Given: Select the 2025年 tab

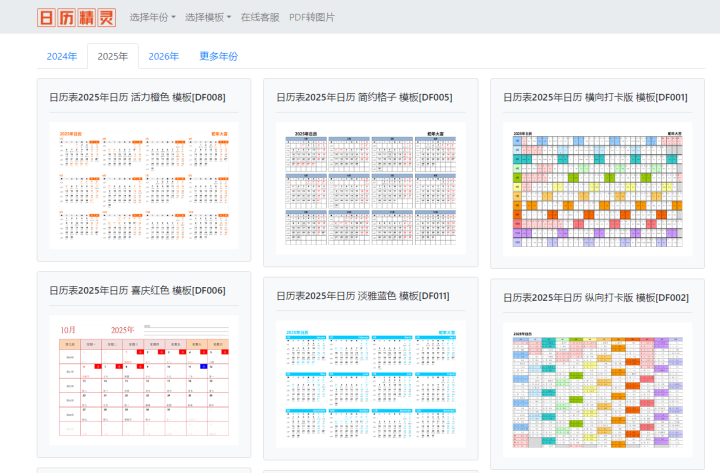Looking at the screenshot, I should click(112, 56).
